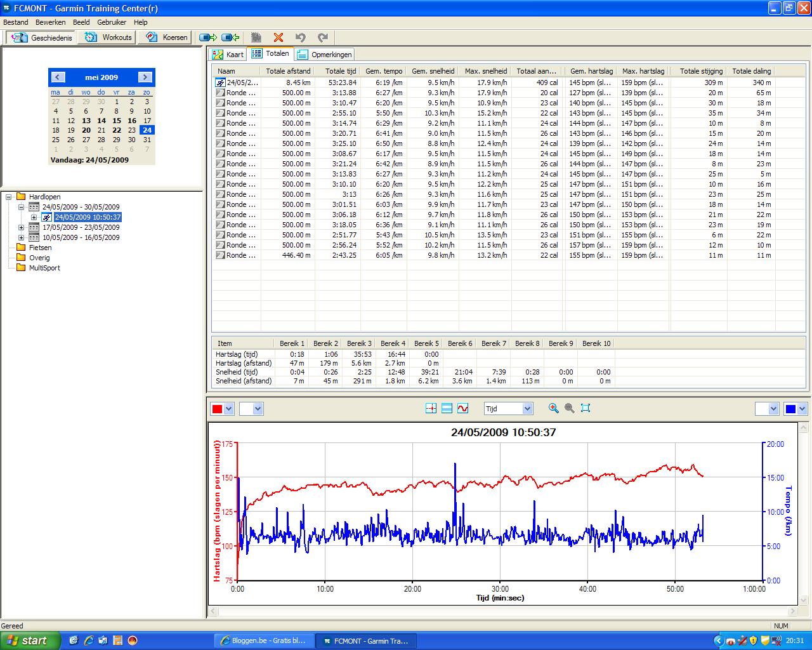Open the Help menu
This screenshot has height=650, width=812.
click(140, 22)
